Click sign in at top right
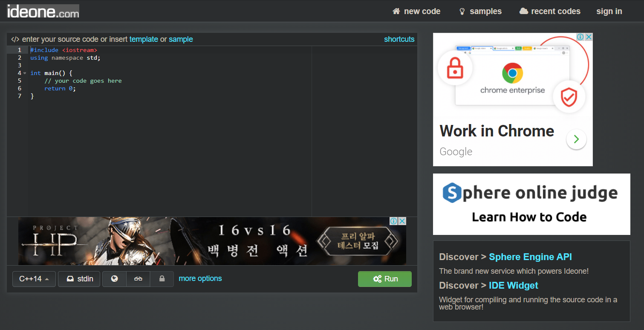Viewport: 644px width, 330px height. 609,12
